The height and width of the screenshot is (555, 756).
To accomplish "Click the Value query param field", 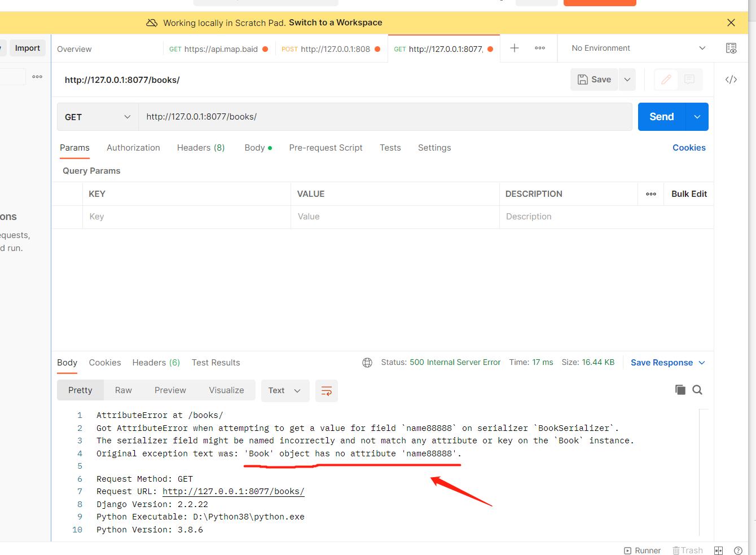I will tap(395, 217).
